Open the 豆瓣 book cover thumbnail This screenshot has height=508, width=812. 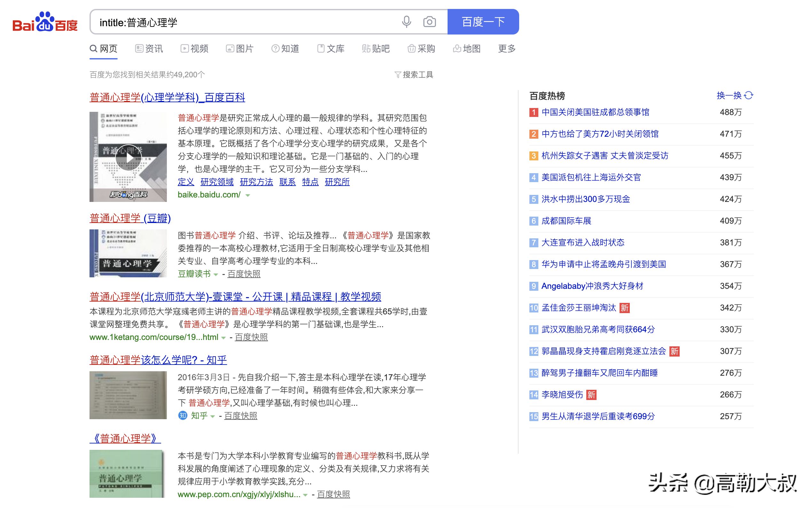coord(128,253)
